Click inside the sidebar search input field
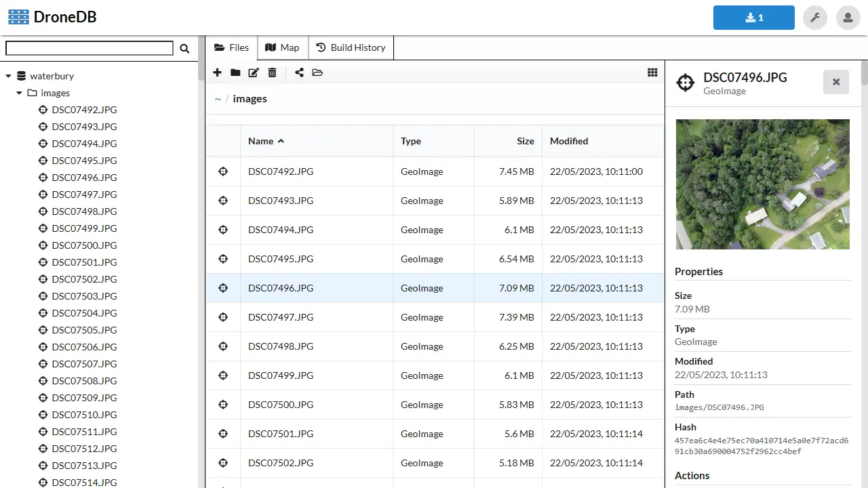Image resolution: width=868 pixels, height=488 pixels. (90, 48)
